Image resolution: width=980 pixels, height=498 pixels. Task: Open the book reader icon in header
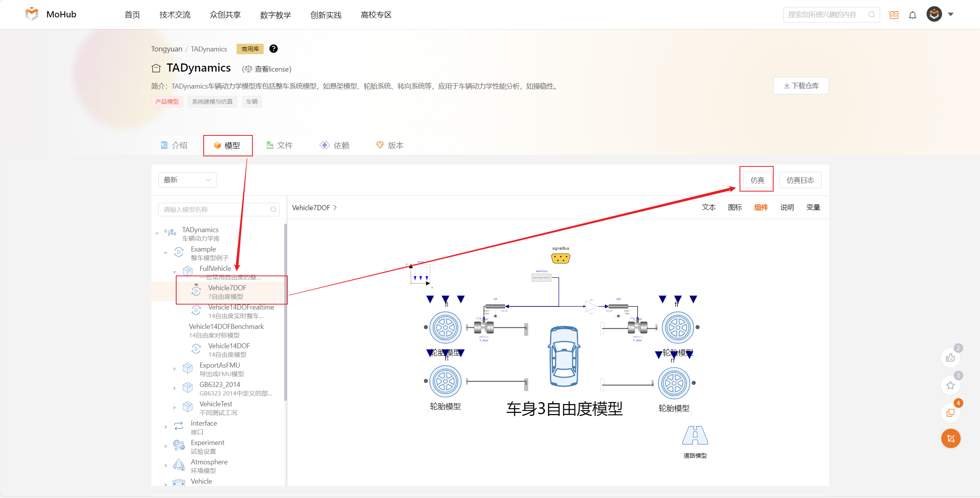click(894, 15)
